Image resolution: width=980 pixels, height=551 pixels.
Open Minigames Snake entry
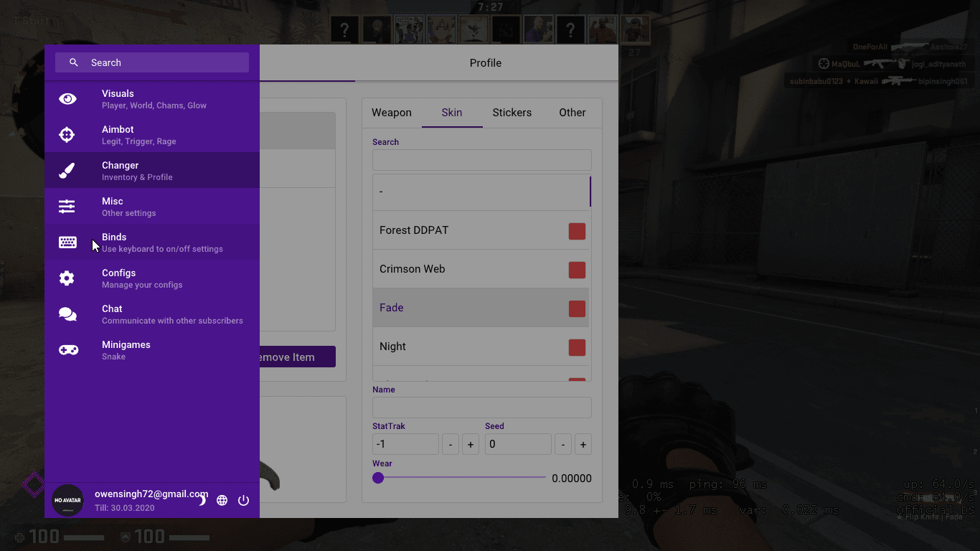(152, 349)
